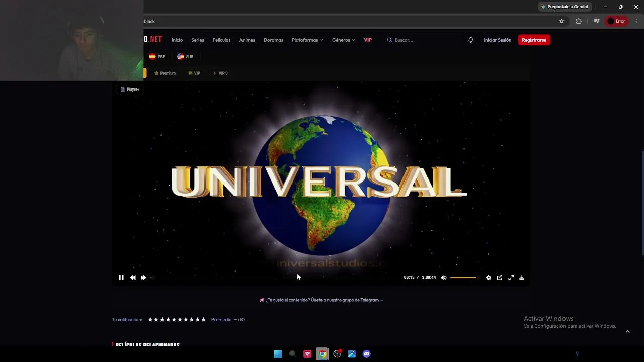The width and height of the screenshot is (644, 362).
Task: Click the Promedio rating text
Action: (x=228, y=320)
